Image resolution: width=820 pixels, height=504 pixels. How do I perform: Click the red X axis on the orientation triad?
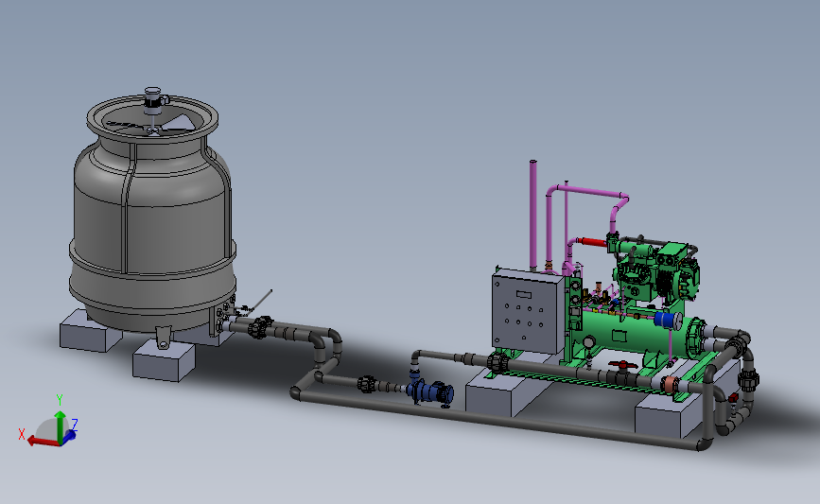[x=43, y=442]
